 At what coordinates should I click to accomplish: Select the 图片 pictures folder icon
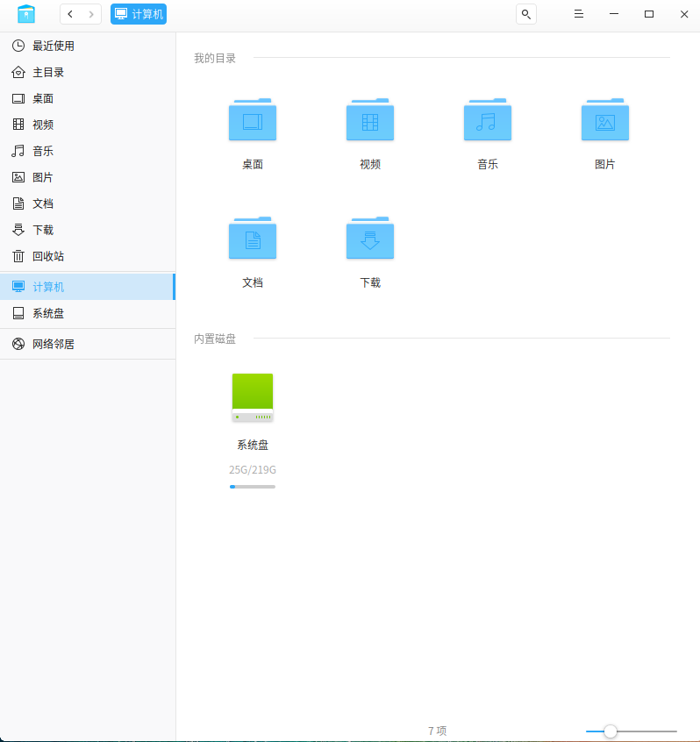pos(605,120)
